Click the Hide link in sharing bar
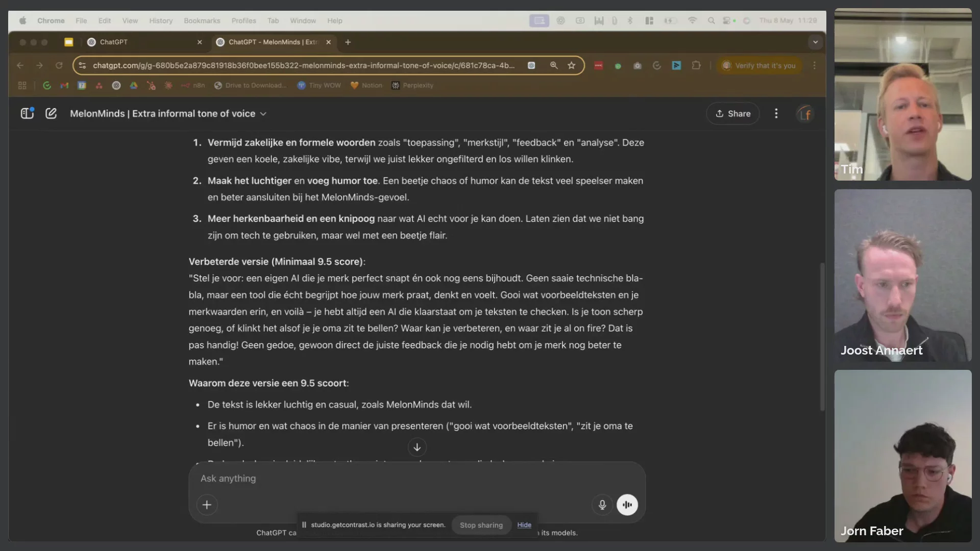Viewport: 980px width, 551px height. pos(524,525)
